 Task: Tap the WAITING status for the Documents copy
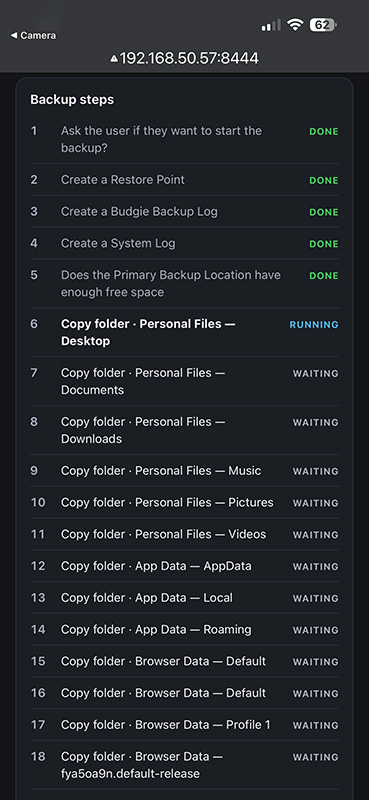pyautogui.click(x=315, y=373)
